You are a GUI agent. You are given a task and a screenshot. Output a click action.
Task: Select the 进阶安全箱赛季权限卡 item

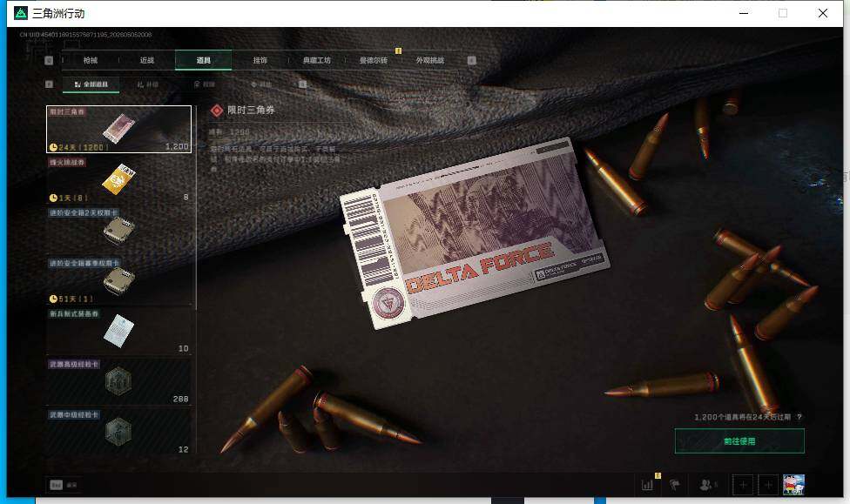click(118, 280)
